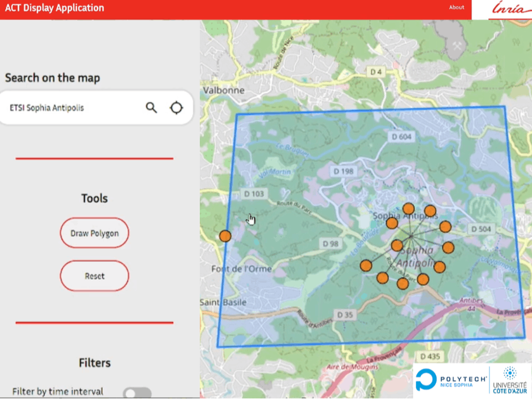
Task: Click the D 604 road label on map
Action: [401, 137]
